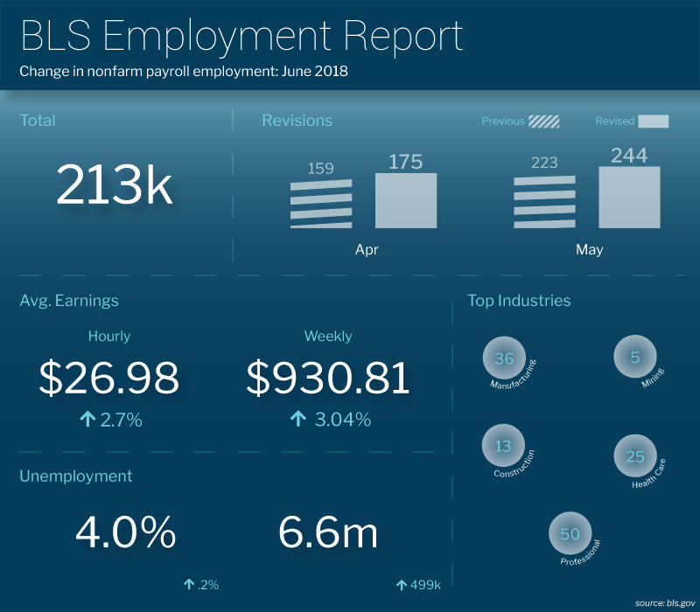Click the "Unemployment" section heading

click(76, 476)
